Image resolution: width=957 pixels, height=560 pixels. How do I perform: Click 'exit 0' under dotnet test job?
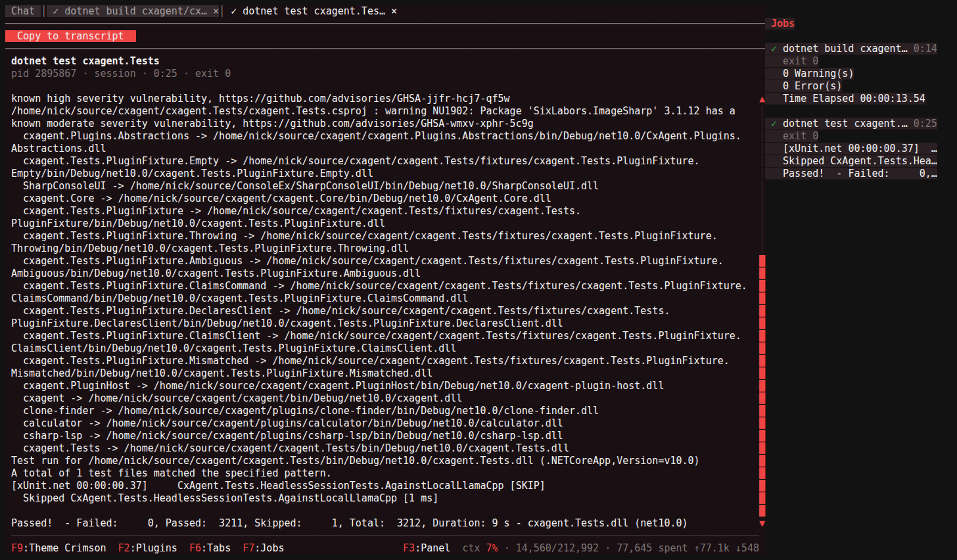click(801, 136)
